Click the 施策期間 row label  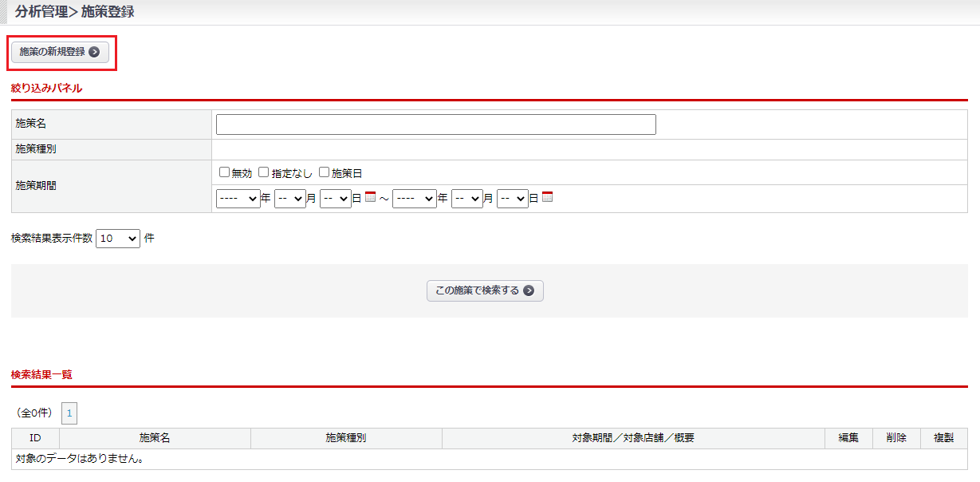coord(36,185)
